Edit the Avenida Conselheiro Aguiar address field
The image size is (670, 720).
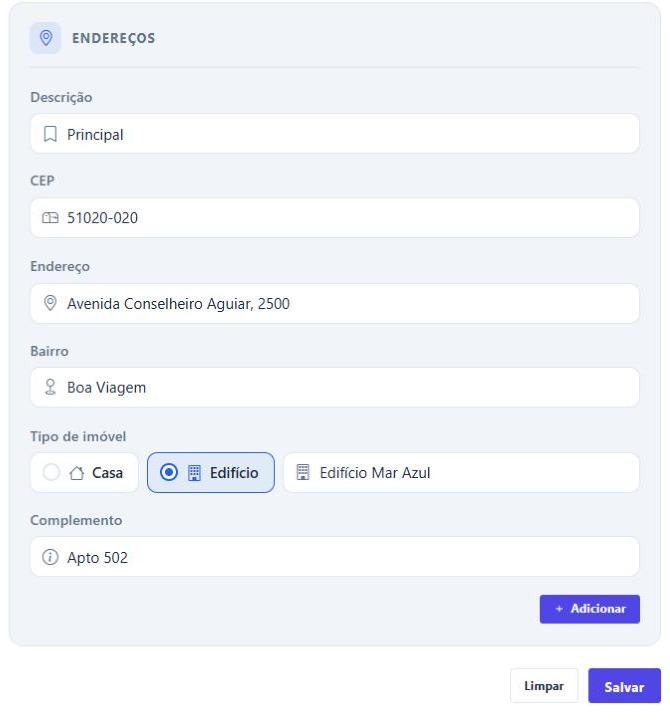coord(335,303)
